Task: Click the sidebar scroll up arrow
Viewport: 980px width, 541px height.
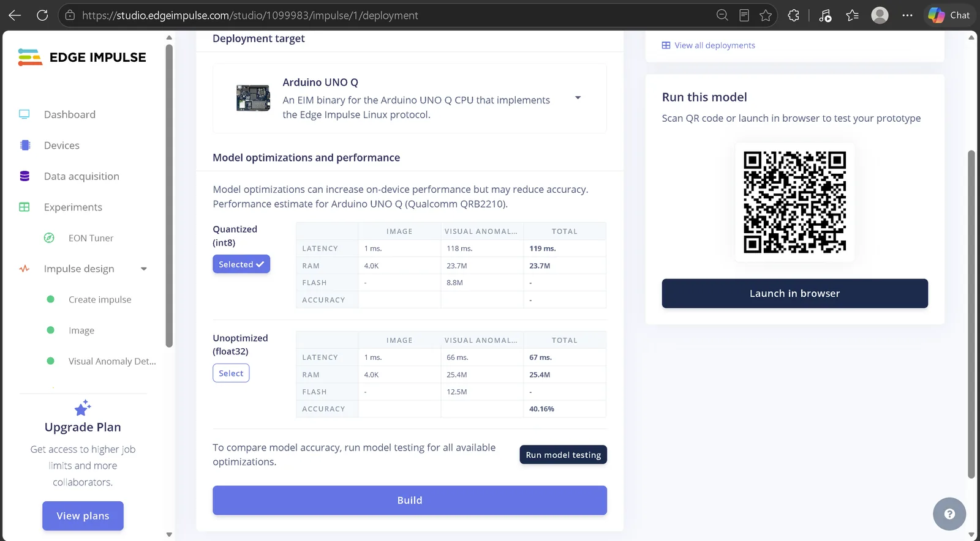Action: [x=169, y=38]
